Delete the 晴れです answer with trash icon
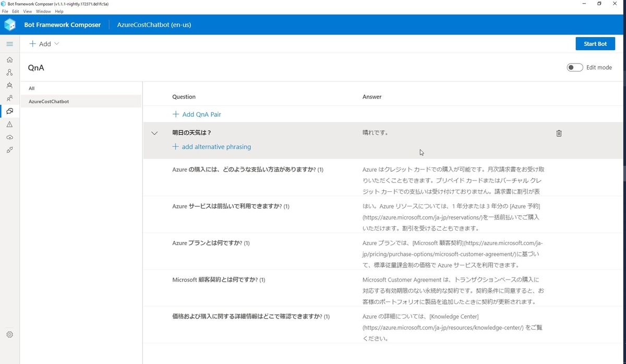 pyautogui.click(x=559, y=133)
